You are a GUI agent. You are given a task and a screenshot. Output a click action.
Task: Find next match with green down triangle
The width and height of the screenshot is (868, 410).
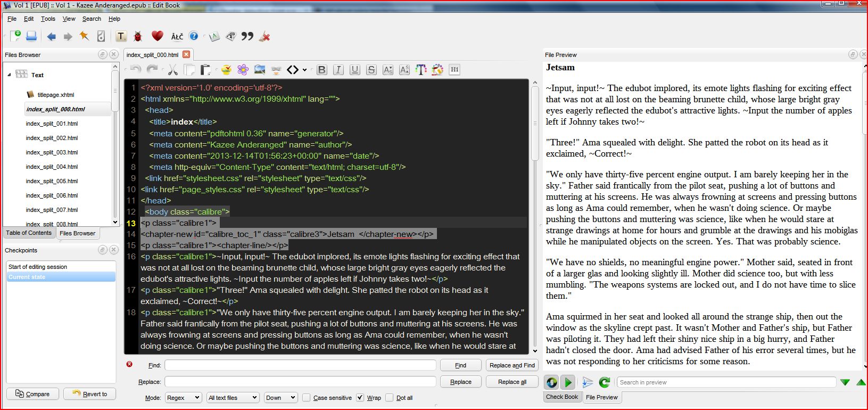pos(845,382)
